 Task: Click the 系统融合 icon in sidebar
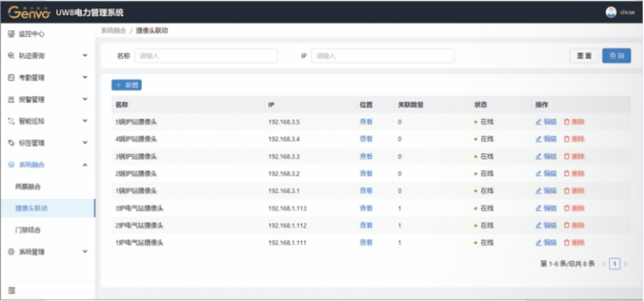pos(12,165)
